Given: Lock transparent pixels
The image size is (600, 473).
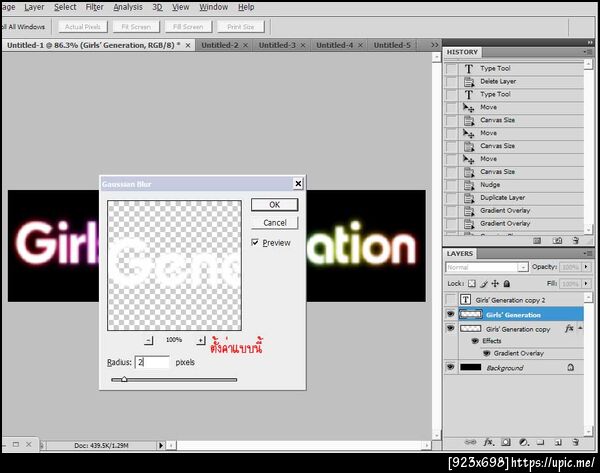Looking at the screenshot, I should coord(472,284).
